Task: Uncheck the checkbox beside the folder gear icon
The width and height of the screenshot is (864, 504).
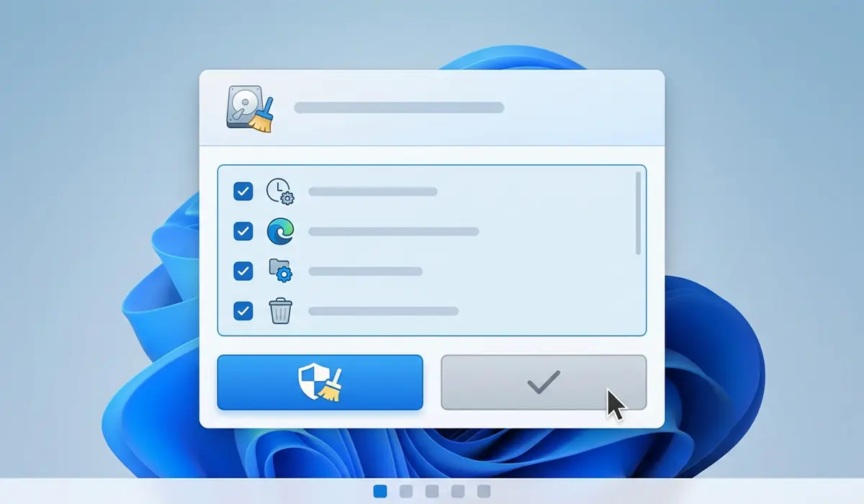Action: click(243, 271)
